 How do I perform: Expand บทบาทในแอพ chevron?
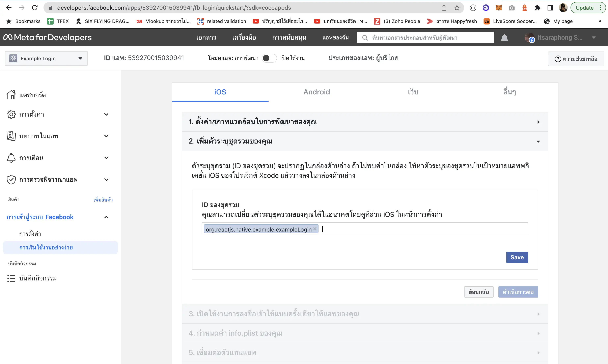pos(106,136)
